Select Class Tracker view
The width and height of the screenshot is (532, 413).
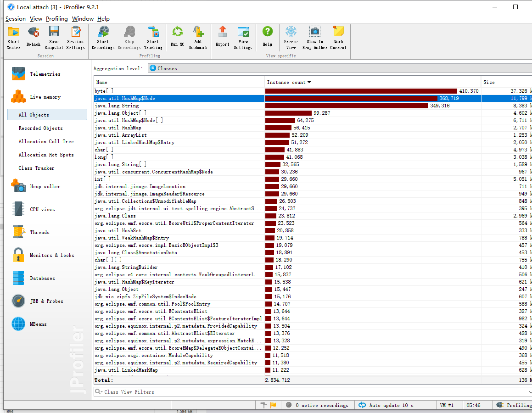(36, 168)
